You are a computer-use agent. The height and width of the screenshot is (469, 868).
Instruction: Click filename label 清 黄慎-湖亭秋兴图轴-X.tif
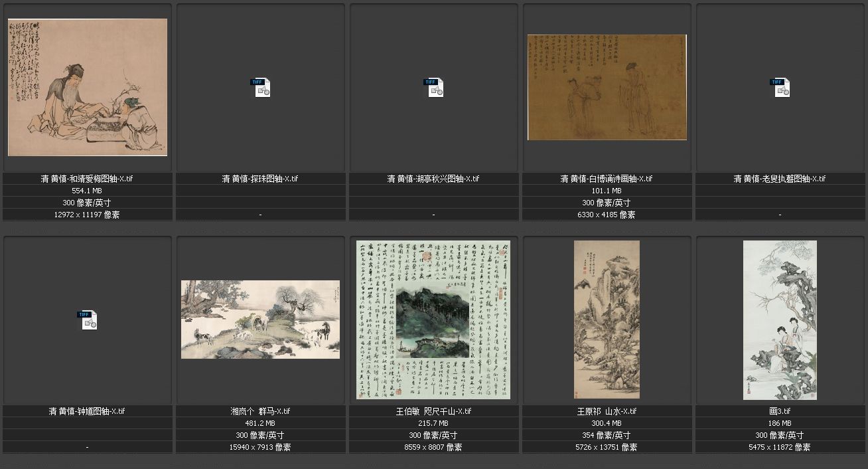click(x=433, y=179)
